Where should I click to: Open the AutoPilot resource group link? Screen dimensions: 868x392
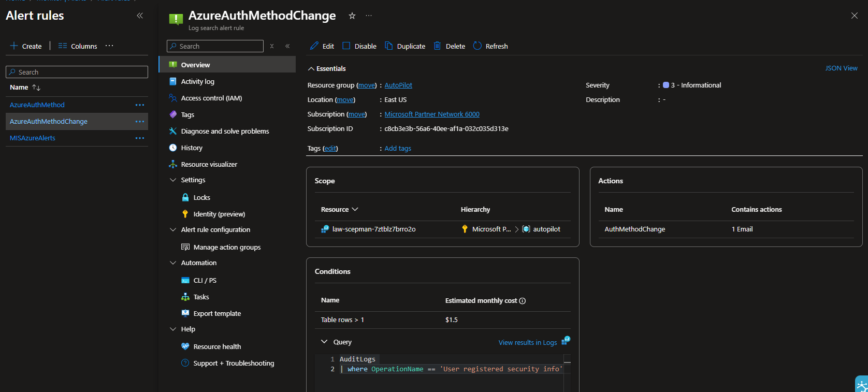pyautogui.click(x=398, y=85)
